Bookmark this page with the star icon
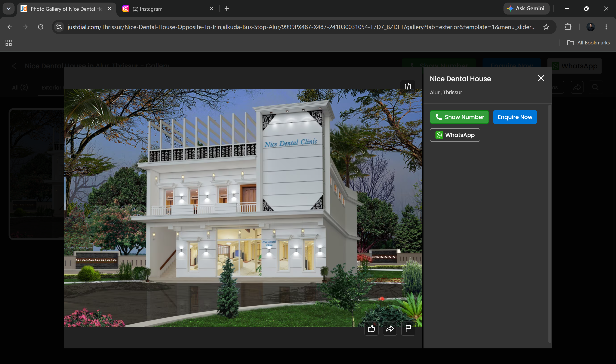This screenshot has width=616, height=364. [x=546, y=27]
